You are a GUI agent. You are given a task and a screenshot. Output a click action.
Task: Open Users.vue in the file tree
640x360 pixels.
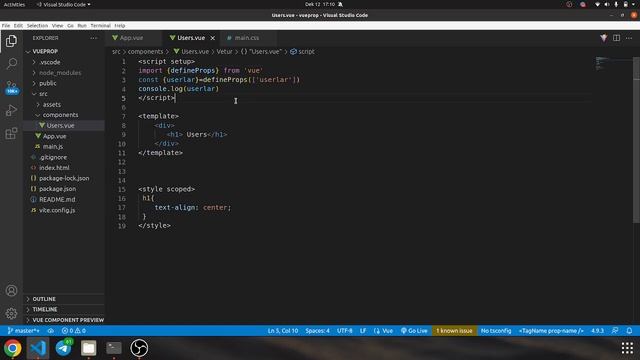click(x=60, y=126)
